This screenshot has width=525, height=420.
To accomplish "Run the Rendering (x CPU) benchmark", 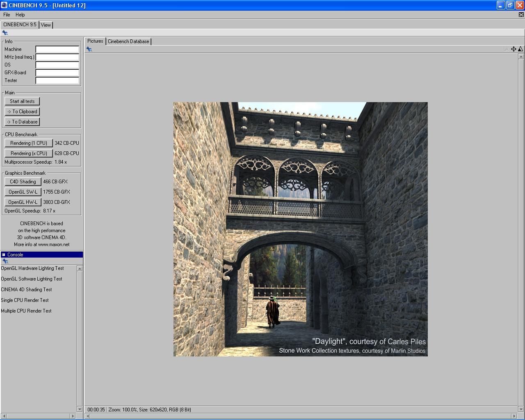I will click(x=29, y=153).
